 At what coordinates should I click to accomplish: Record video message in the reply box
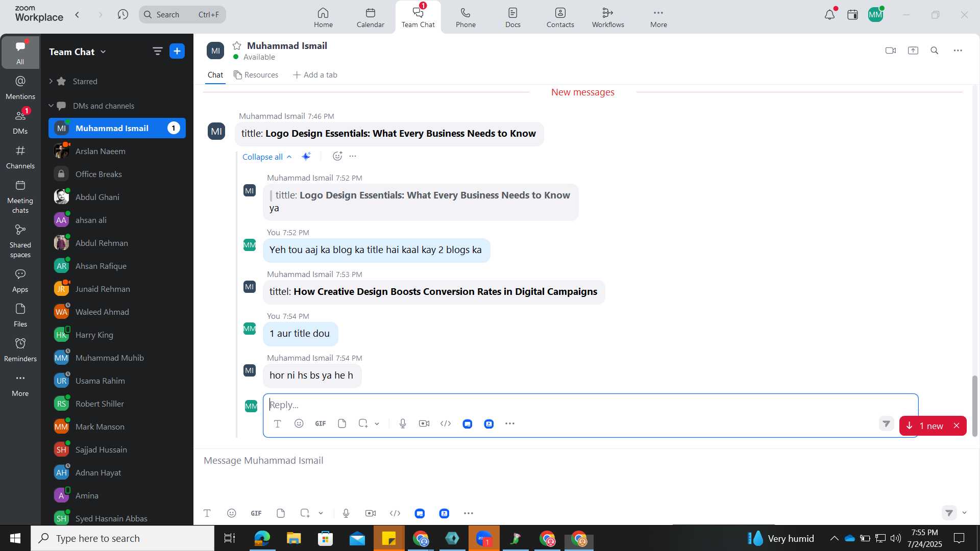[x=424, y=423]
